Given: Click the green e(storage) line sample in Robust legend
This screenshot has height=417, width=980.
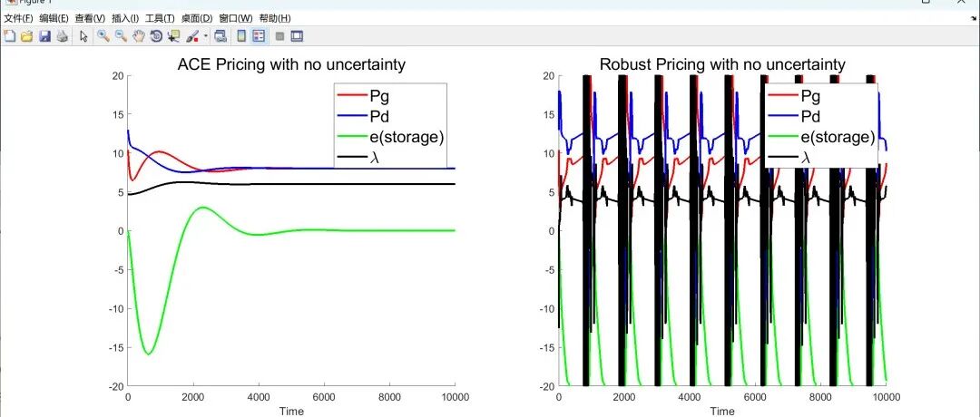Looking at the screenshot, I should point(784,137).
